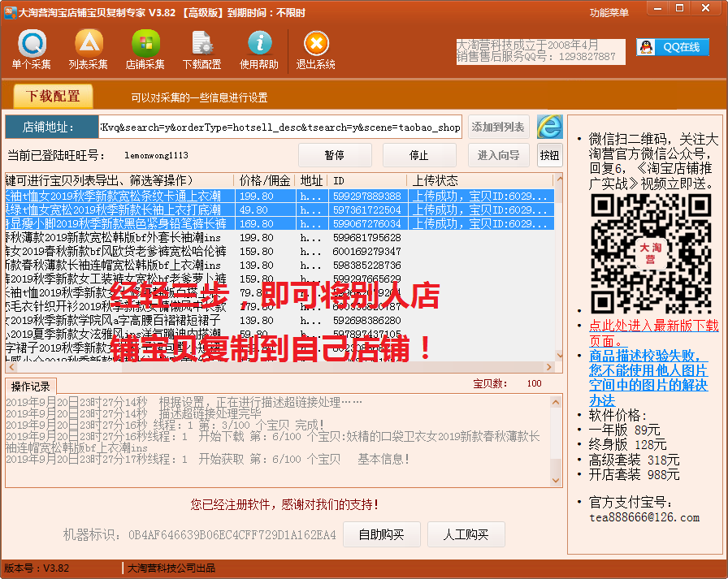728x579 pixels.
Task: Click the 地址 column header
Action: (311, 180)
